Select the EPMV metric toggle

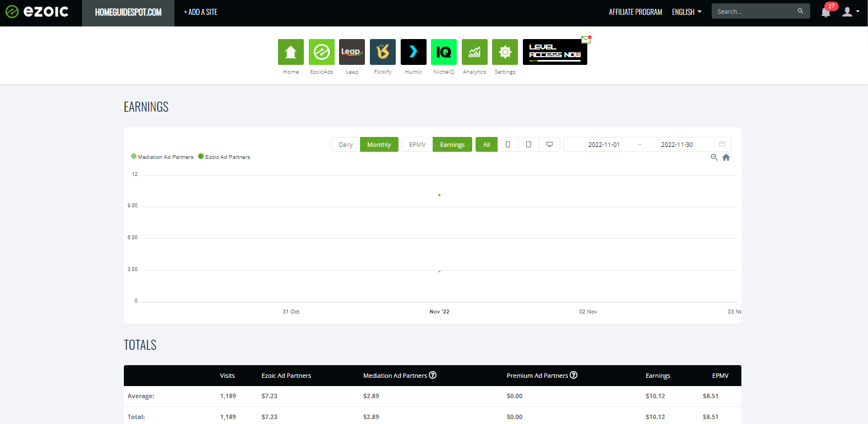coord(417,145)
